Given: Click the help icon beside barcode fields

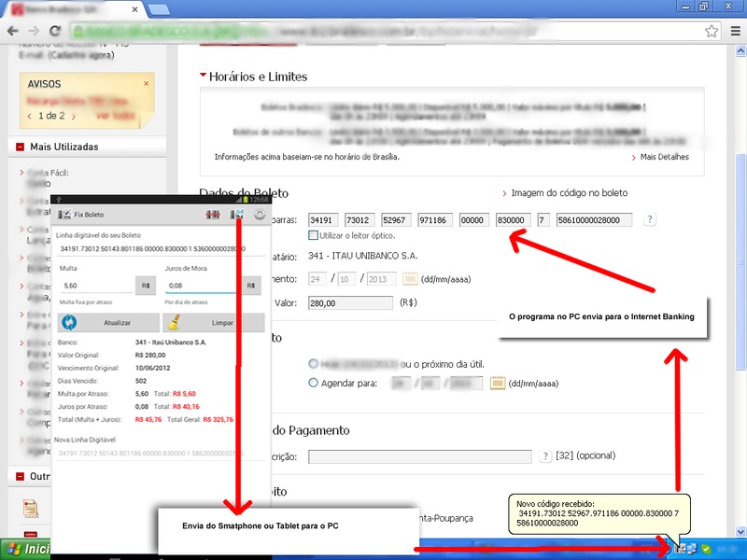Looking at the screenshot, I should click(x=649, y=219).
